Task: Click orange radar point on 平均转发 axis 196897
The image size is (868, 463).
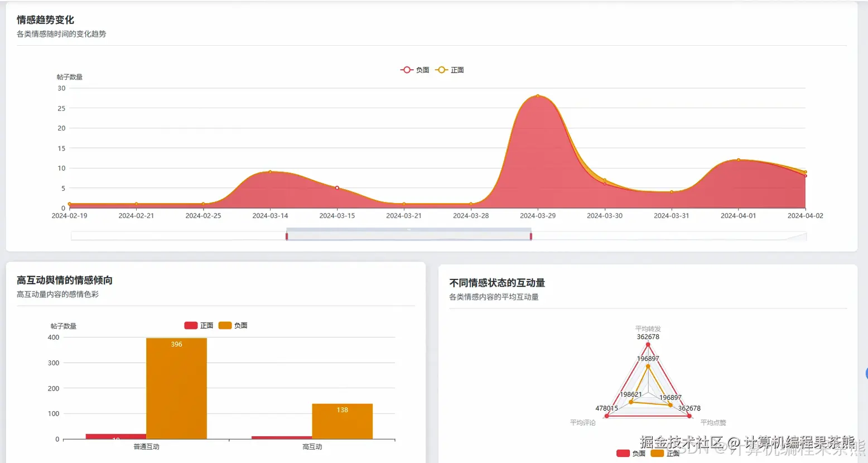Action: (648, 366)
